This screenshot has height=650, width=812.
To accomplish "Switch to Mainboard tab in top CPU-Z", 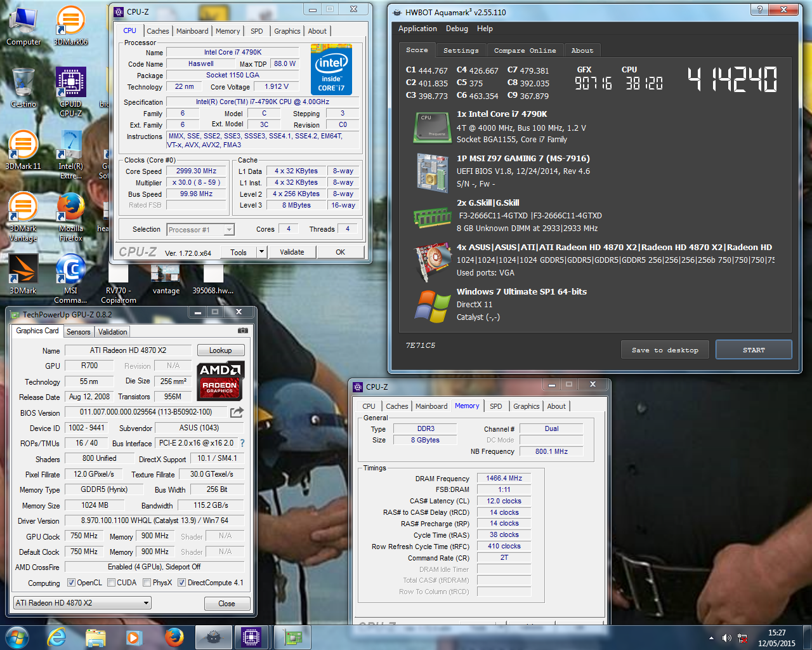I will point(192,31).
